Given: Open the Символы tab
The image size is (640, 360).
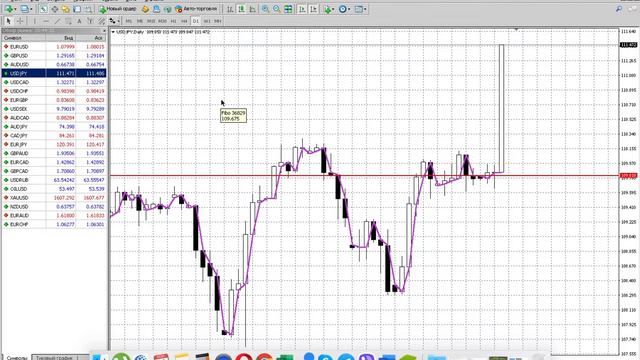Looking at the screenshot, I should [x=17, y=358].
